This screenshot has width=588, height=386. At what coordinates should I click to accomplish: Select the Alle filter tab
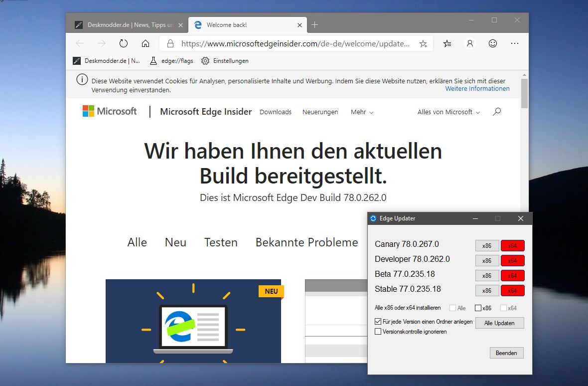click(x=137, y=242)
